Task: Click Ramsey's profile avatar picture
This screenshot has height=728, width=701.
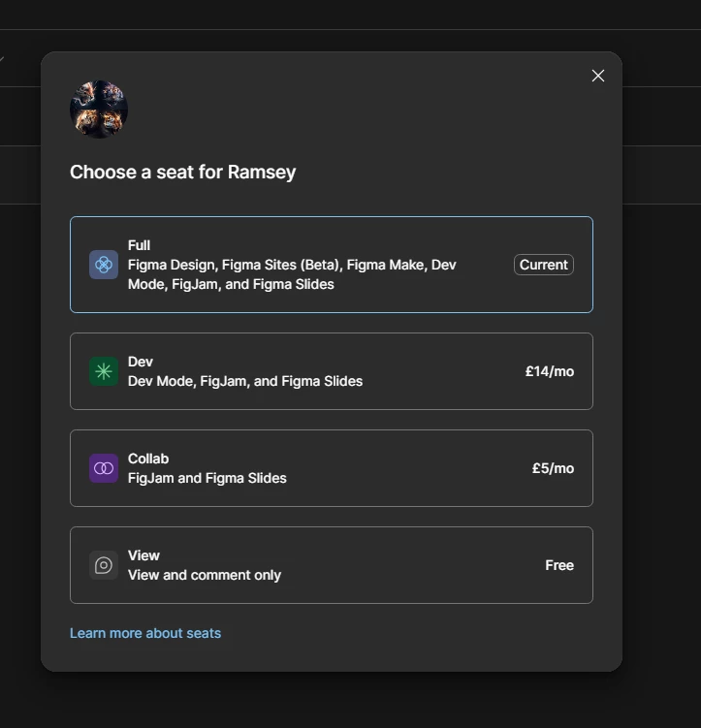Action: point(99,110)
